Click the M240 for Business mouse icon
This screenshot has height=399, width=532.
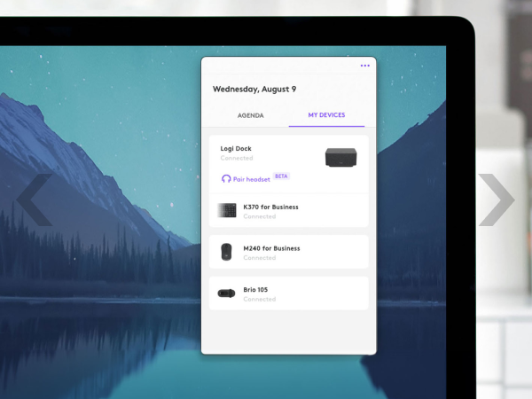[x=226, y=252]
